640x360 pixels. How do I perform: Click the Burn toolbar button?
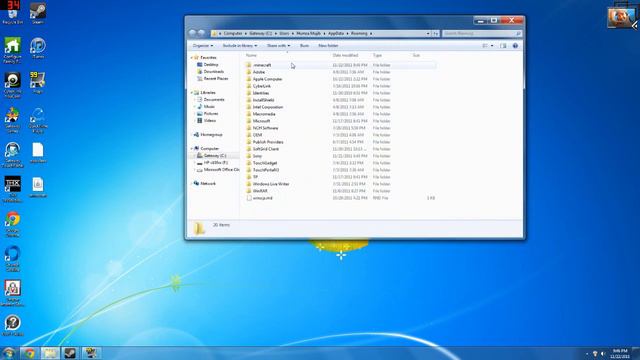304,46
